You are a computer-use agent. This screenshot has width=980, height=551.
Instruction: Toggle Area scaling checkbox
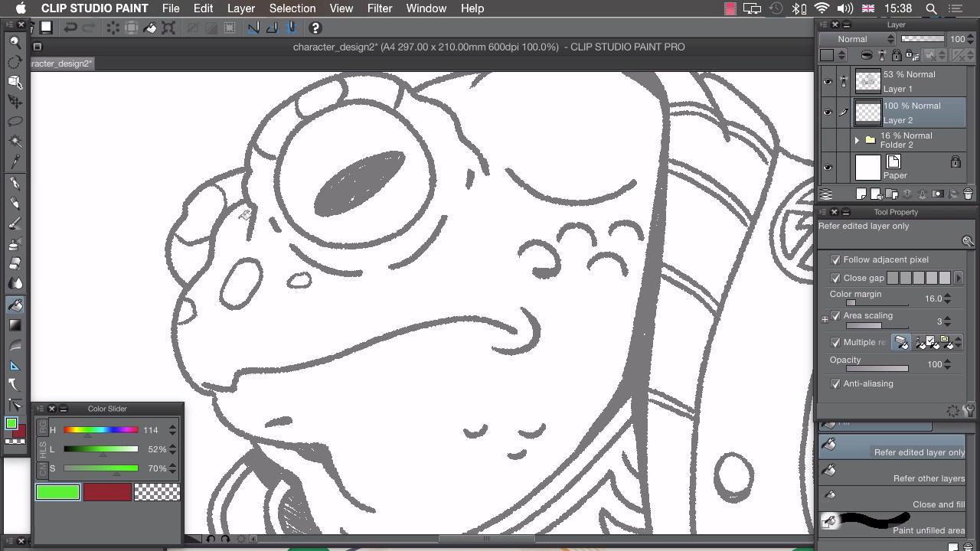[x=835, y=315]
